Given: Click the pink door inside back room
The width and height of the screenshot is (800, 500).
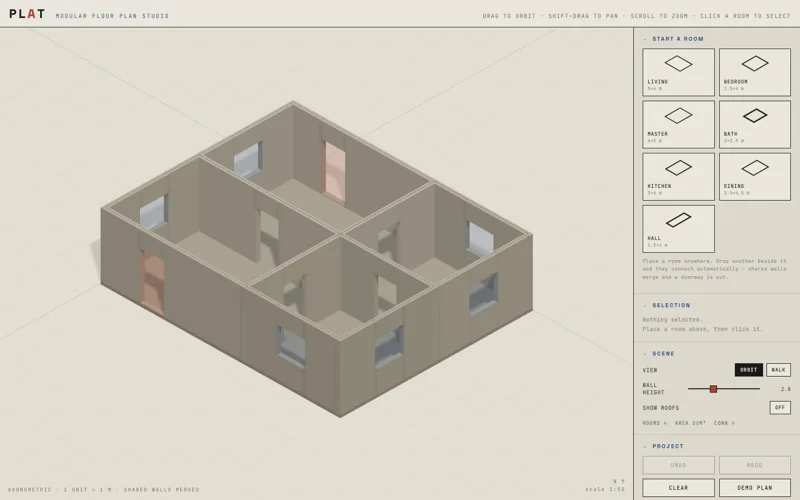Looking at the screenshot, I should [334, 172].
